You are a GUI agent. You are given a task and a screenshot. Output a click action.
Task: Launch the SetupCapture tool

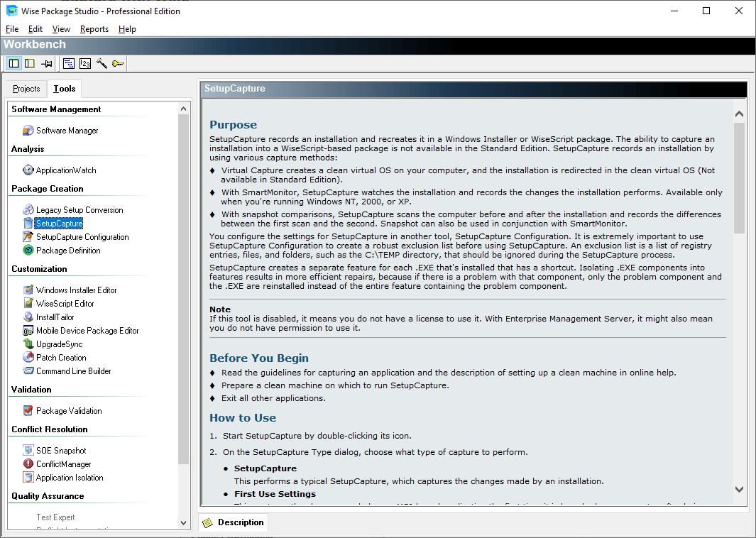pos(58,223)
